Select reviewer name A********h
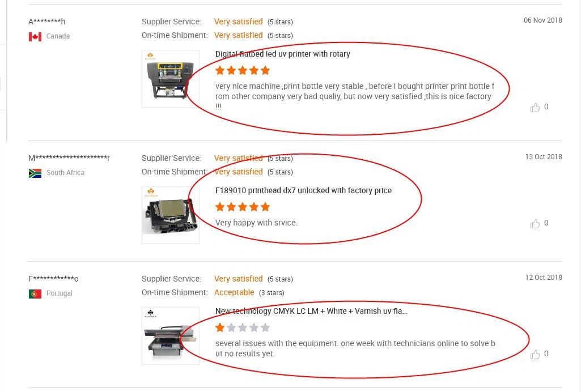This screenshot has width=581, height=392. [x=47, y=22]
